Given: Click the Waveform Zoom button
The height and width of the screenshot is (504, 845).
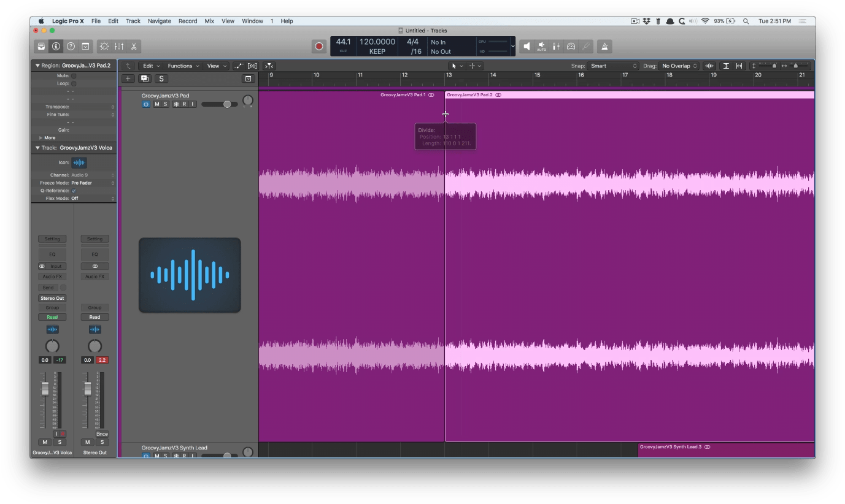Looking at the screenshot, I should tap(709, 66).
